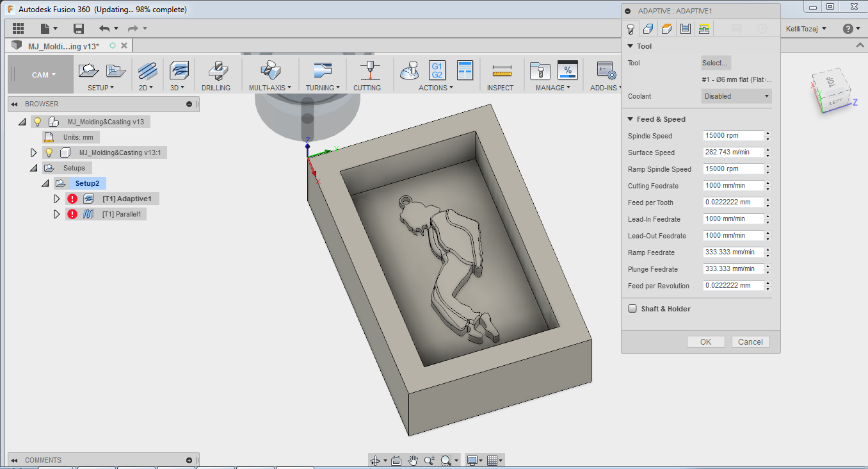Viewport: 868px width, 469px height.
Task: Open the Ketlli Tozaj account menu
Action: 805,28
